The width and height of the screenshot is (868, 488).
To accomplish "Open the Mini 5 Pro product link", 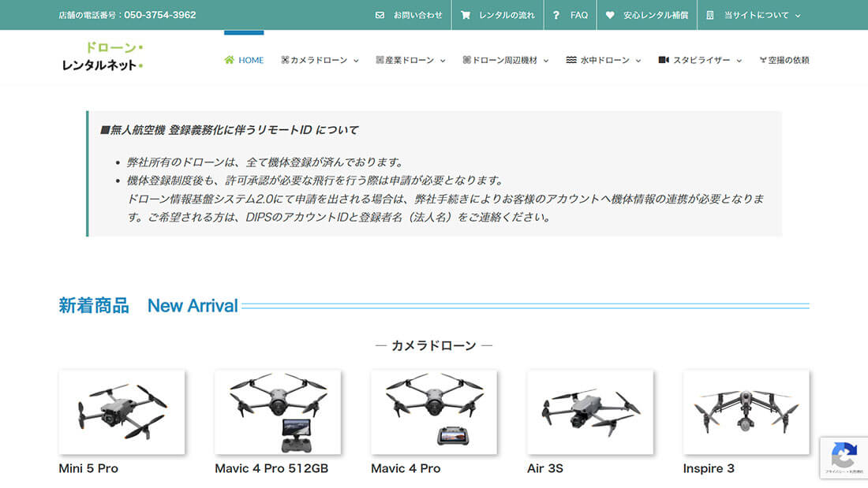I will coord(88,468).
